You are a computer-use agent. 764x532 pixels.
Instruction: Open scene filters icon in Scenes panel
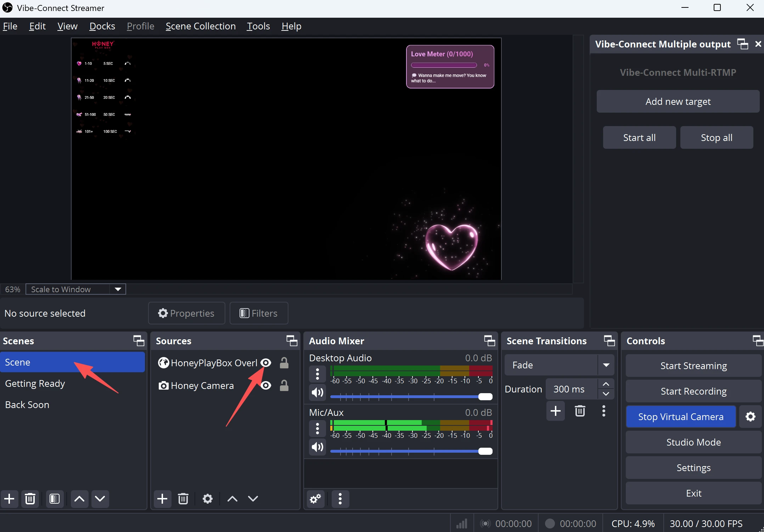click(x=54, y=499)
